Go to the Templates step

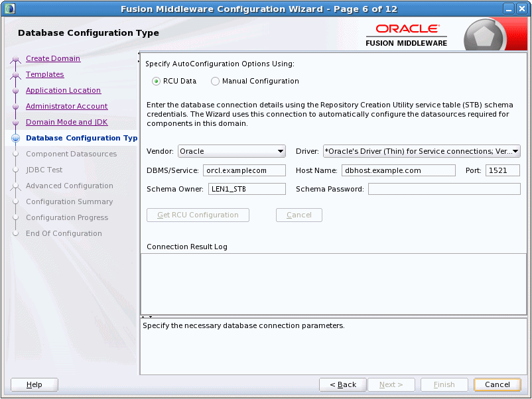(x=45, y=74)
